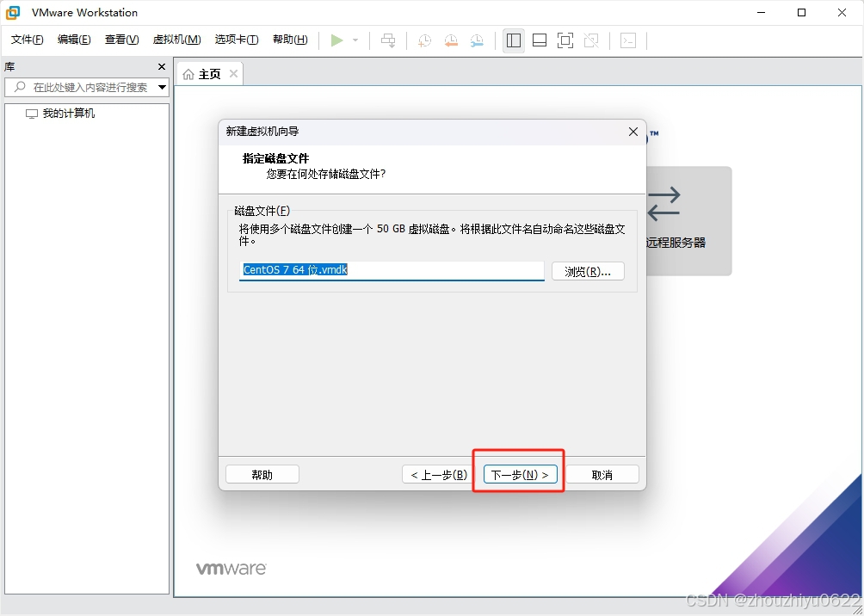This screenshot has width=864, height=616.
Task: Open the Snapshot Manager wrench icon
Action: pyautogui.click(x=477, y=40)
